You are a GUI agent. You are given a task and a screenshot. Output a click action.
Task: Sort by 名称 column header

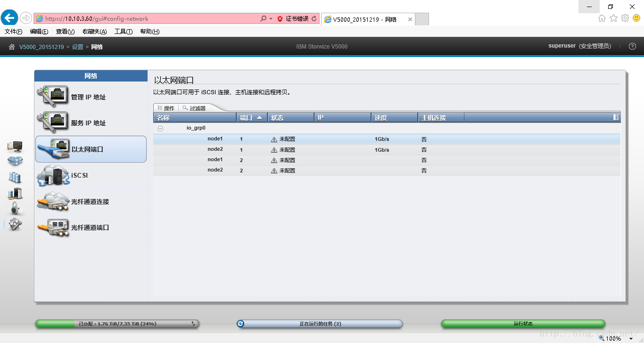coord(195,118)
